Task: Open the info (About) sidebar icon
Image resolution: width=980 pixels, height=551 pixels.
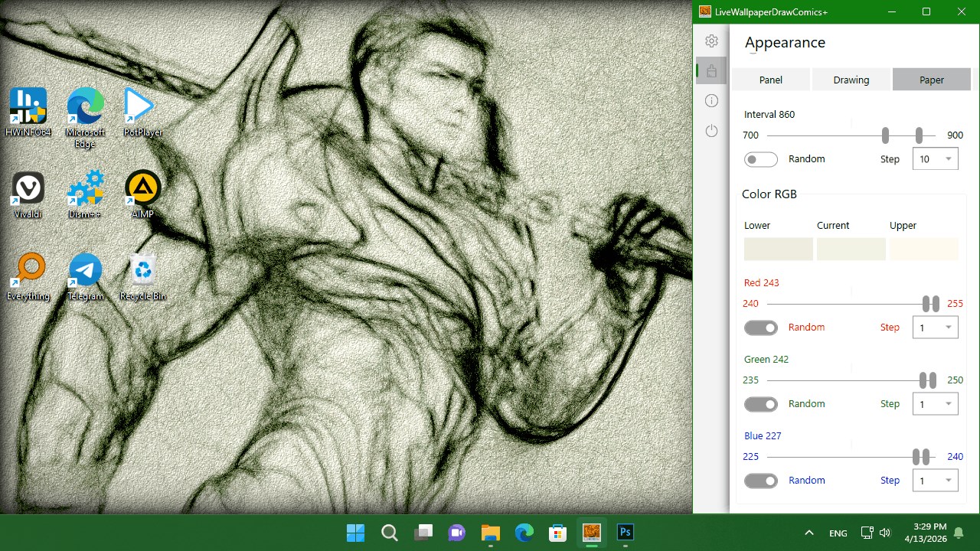Action: 711,101
